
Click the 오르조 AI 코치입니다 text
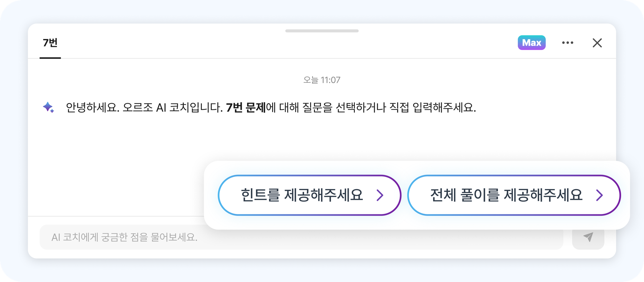click(173, 107)
